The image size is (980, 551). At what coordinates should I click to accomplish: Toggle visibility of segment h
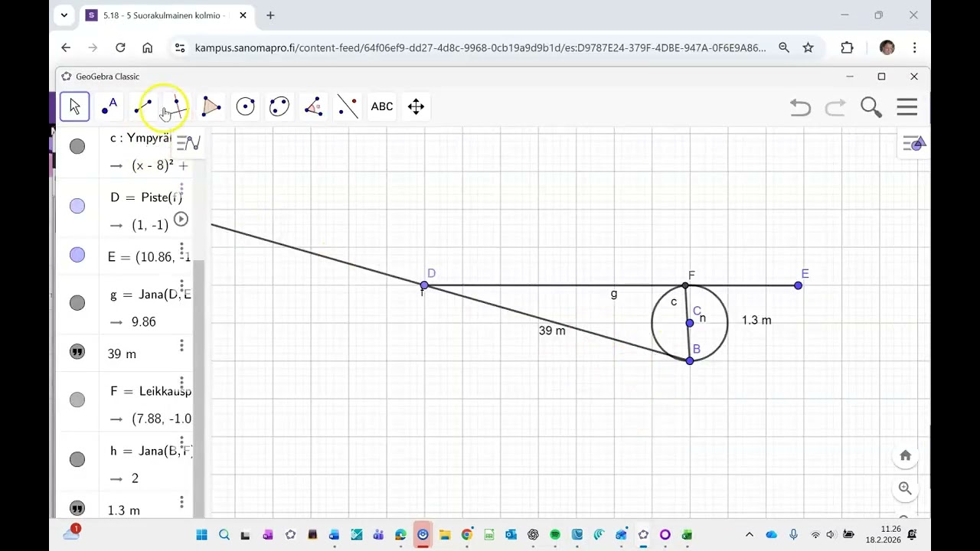point(77,459)
